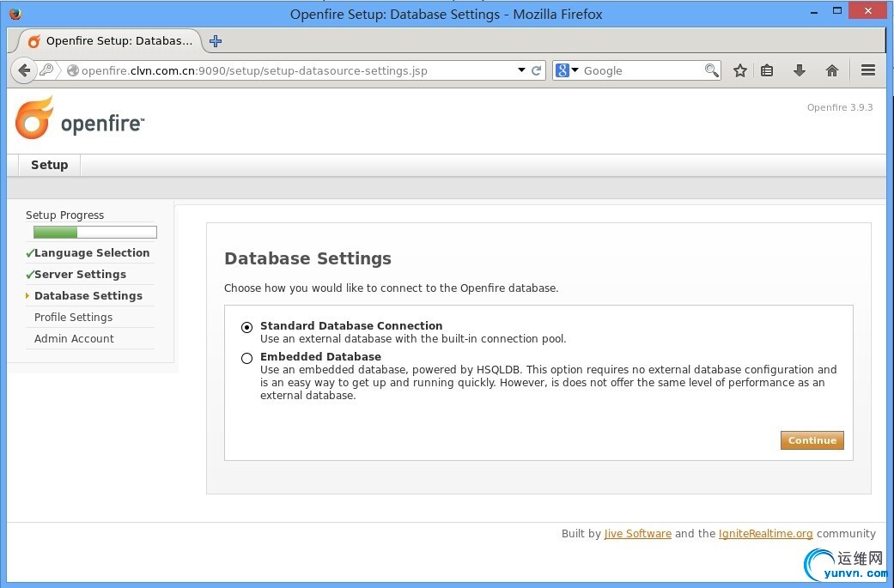Click the Database Settings heading
This screenshot has height=588, width=894.
coord(308,258)
